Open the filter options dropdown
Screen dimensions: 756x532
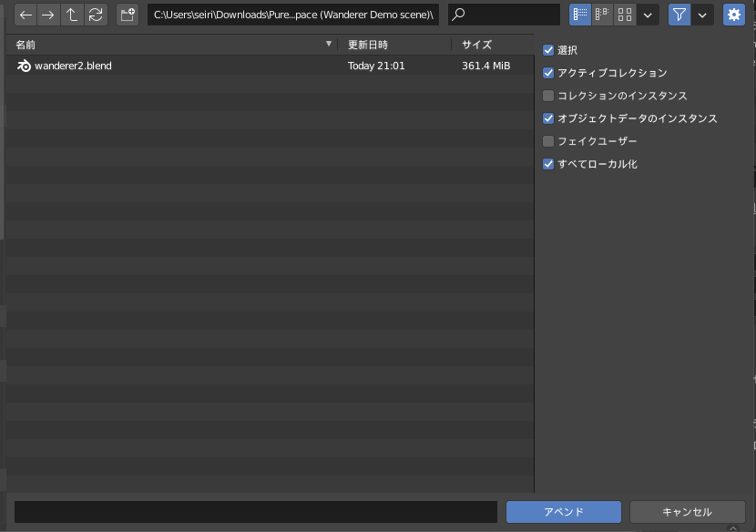tap(701, 15)
